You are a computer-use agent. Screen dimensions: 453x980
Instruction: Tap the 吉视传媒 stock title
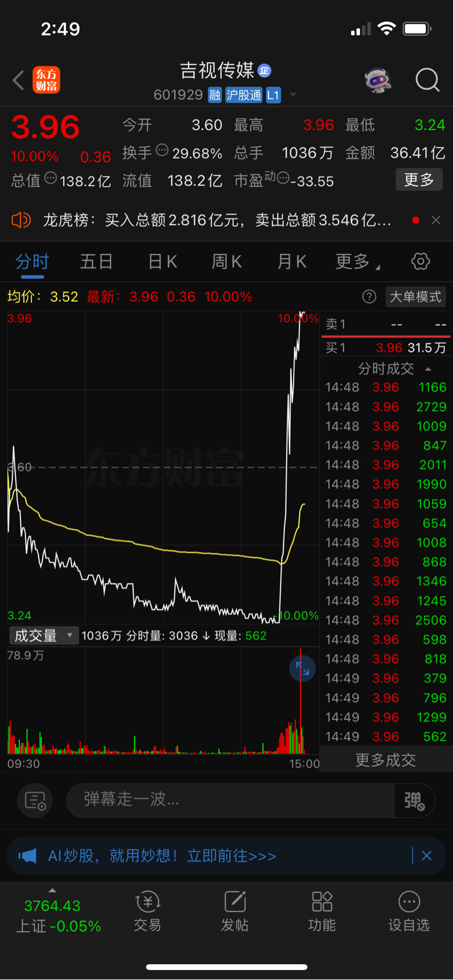tap(217, 71)
